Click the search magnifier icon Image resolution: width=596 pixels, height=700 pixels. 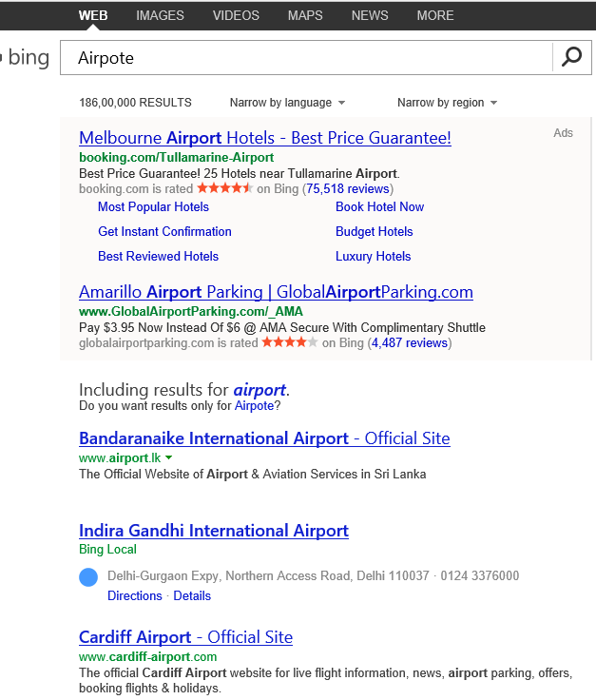[x=571, y=57]
